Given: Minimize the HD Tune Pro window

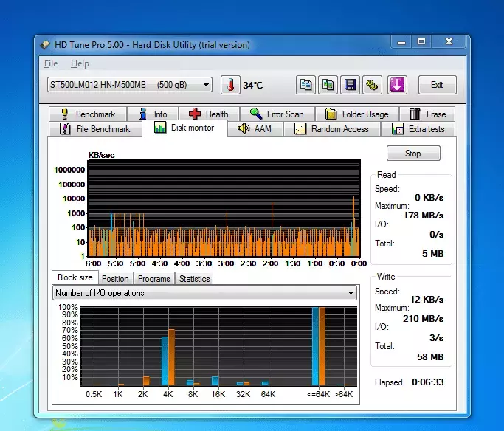Looking at the screenshot, I should [x=401, y=42].
